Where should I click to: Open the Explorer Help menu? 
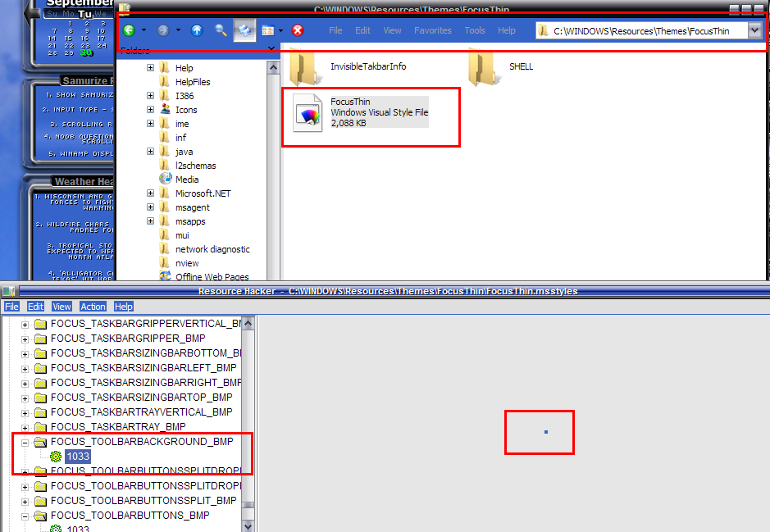(506, 30)
